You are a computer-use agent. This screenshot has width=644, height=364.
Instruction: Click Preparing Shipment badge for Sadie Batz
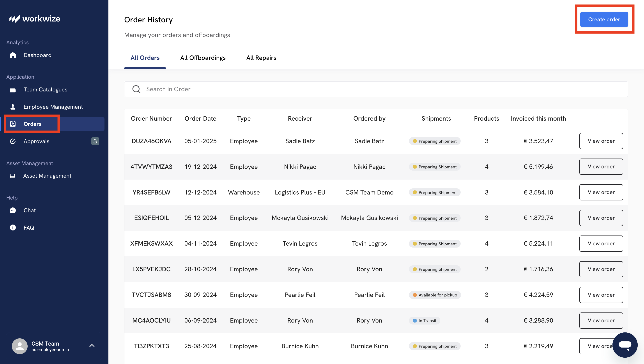[x=435, y=141]
